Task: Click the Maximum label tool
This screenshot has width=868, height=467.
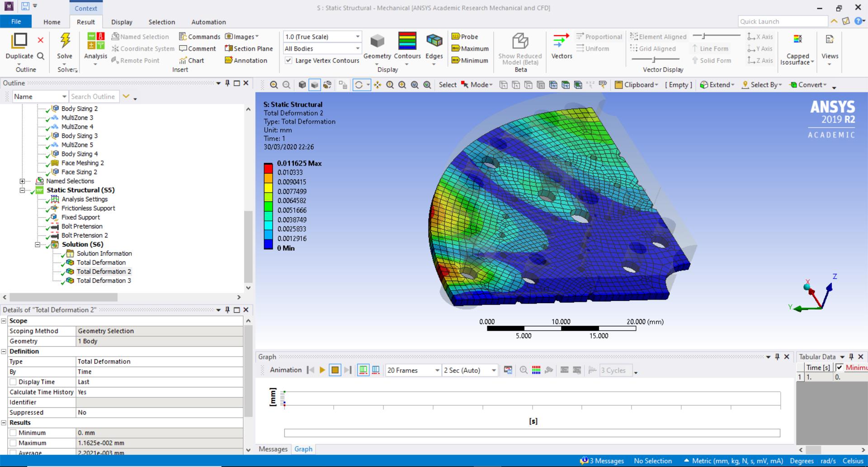Action: [x=470, y=48]
